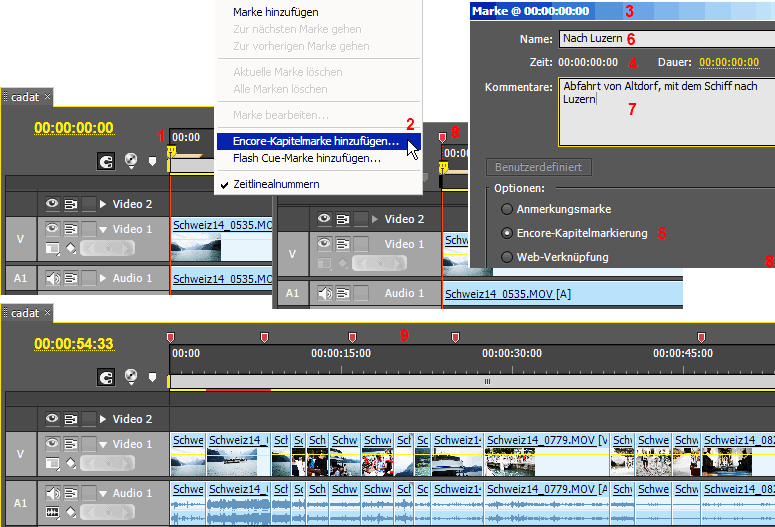
Task: Open display style for Video 1 in bottom timeline
Action: coord(52,463)
